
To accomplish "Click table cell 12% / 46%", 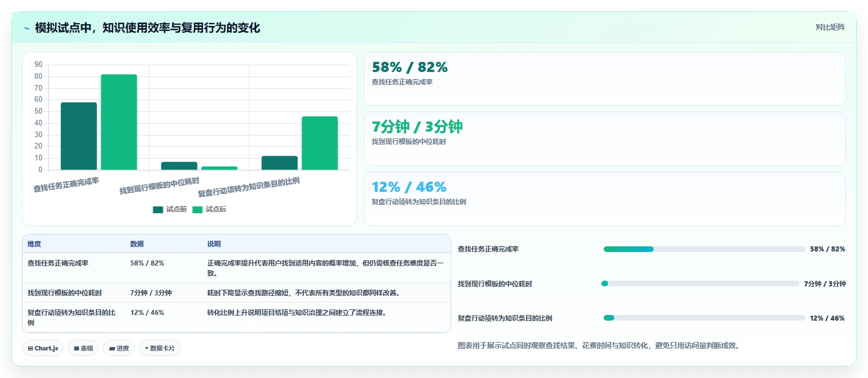I will coord(147,313).
